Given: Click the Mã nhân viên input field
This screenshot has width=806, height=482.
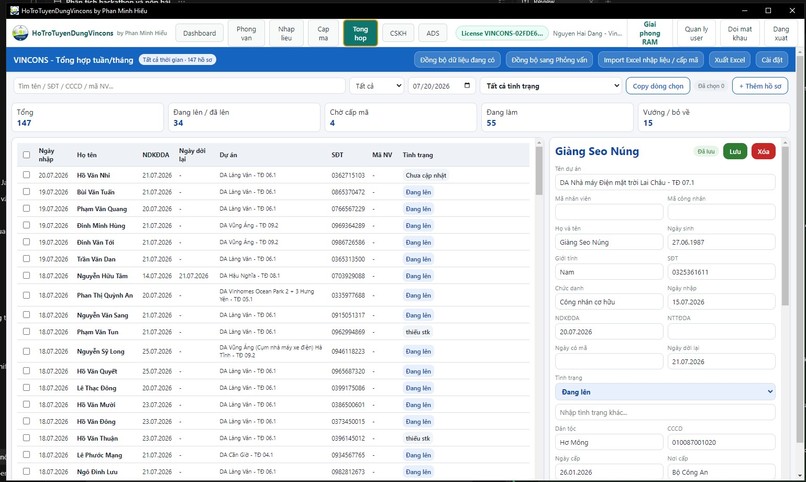Looking at the screenshot, I should 609,212.
